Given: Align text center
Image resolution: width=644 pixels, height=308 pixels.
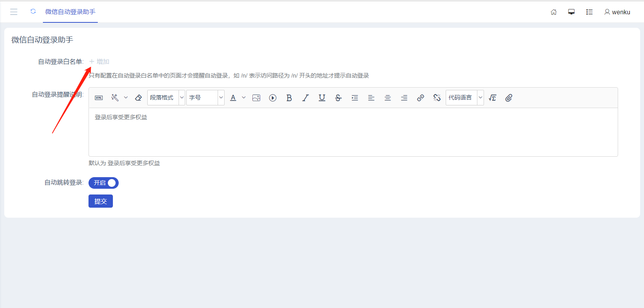Looking at the screenshot, I should [x=388, y=98].
